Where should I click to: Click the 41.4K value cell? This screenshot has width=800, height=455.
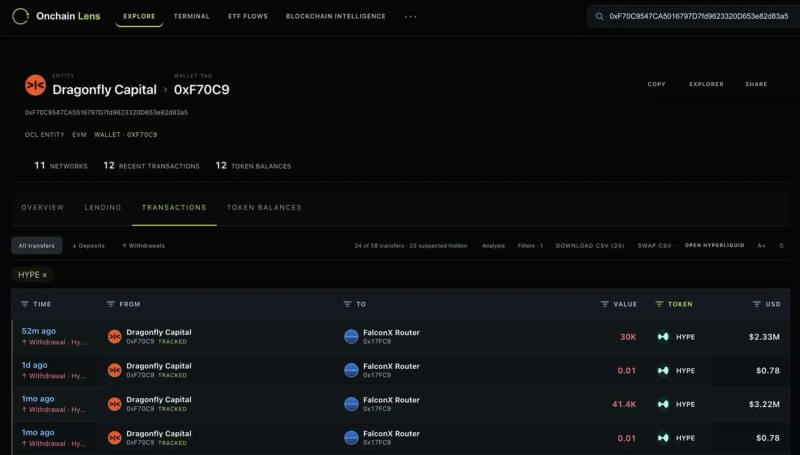click(624, 404)
